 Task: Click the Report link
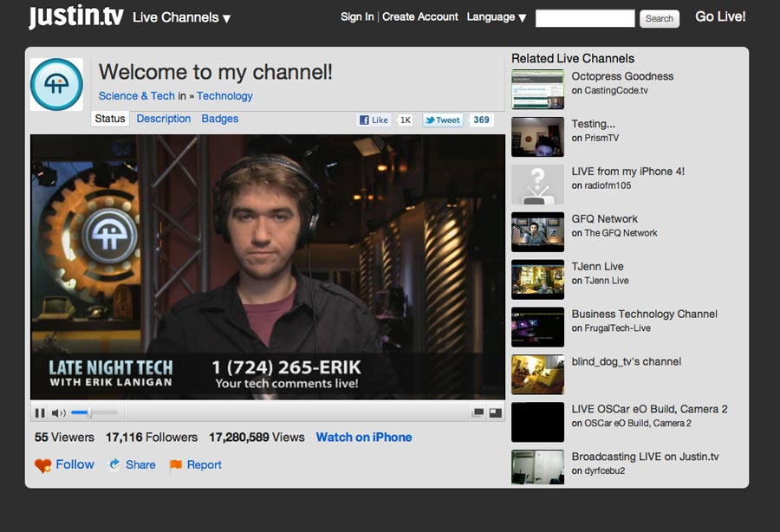pyautogui.click(x=204, y=465)
